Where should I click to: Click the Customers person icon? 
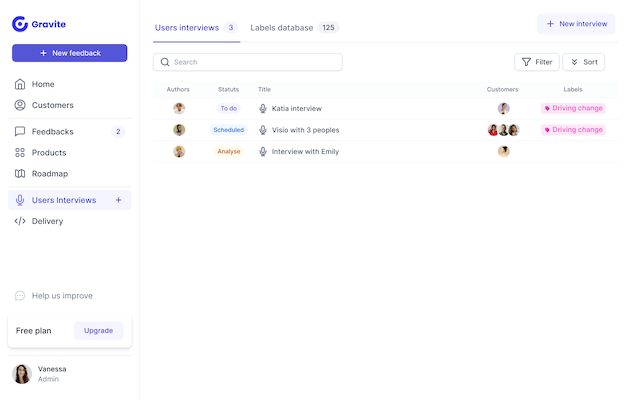tap(20, 105)
